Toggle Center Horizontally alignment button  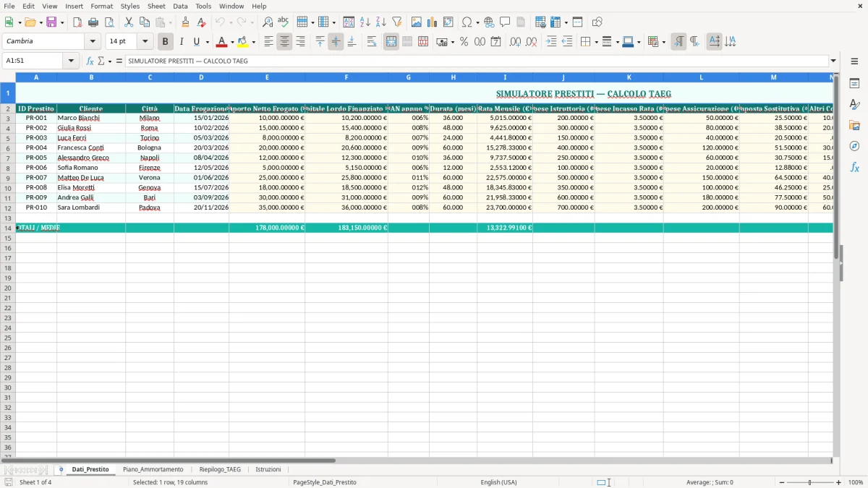(284, 42)
